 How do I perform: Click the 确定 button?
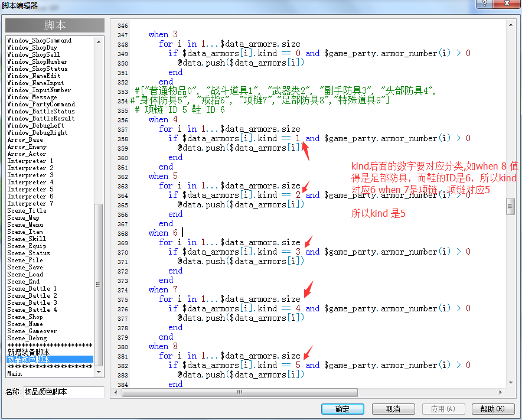pos(342,409)
